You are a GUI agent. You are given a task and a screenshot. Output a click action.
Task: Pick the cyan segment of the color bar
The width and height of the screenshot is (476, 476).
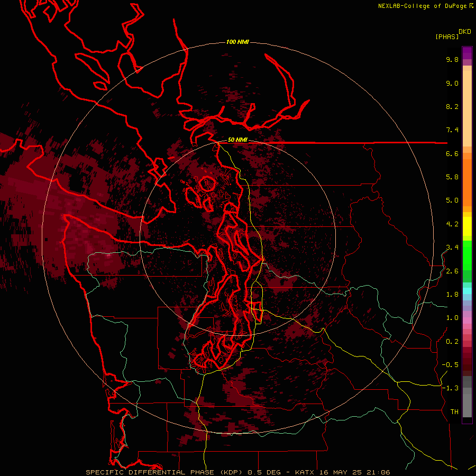click(467, 291)
